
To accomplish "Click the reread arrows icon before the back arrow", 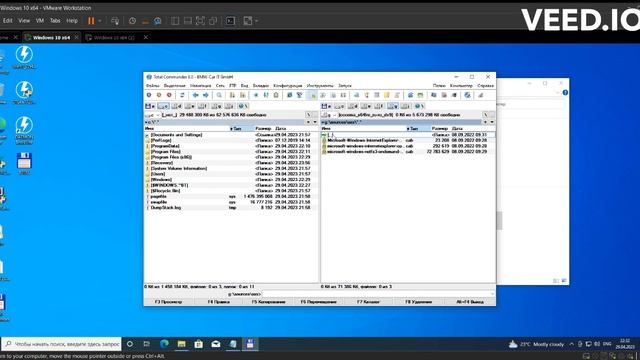I will click(182, 95).
